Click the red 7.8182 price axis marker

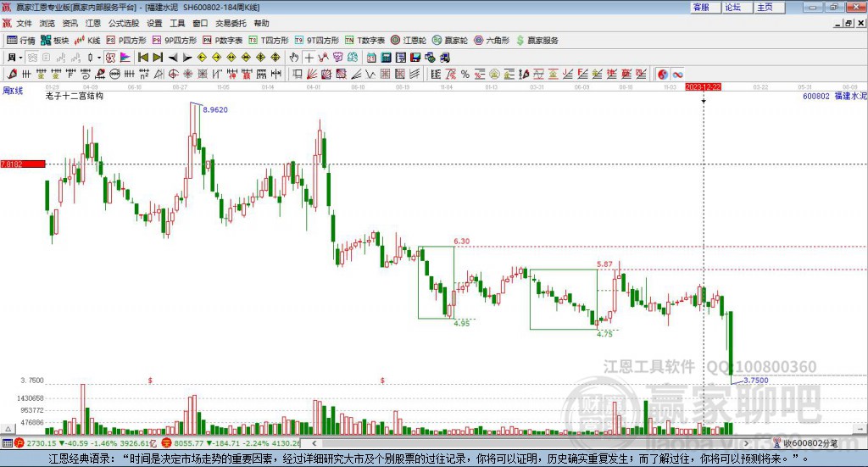click(23, 164)
